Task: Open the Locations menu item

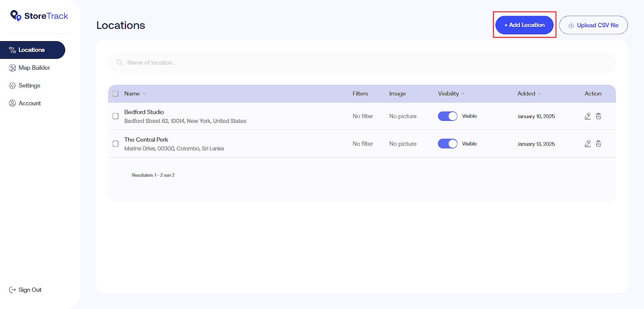Action: click(x=33, y=50)
